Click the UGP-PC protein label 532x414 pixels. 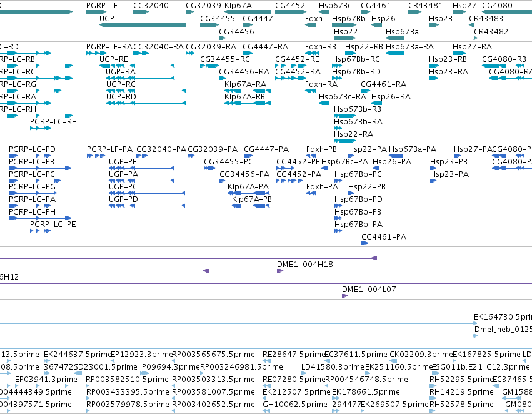(x=123, y=186)
